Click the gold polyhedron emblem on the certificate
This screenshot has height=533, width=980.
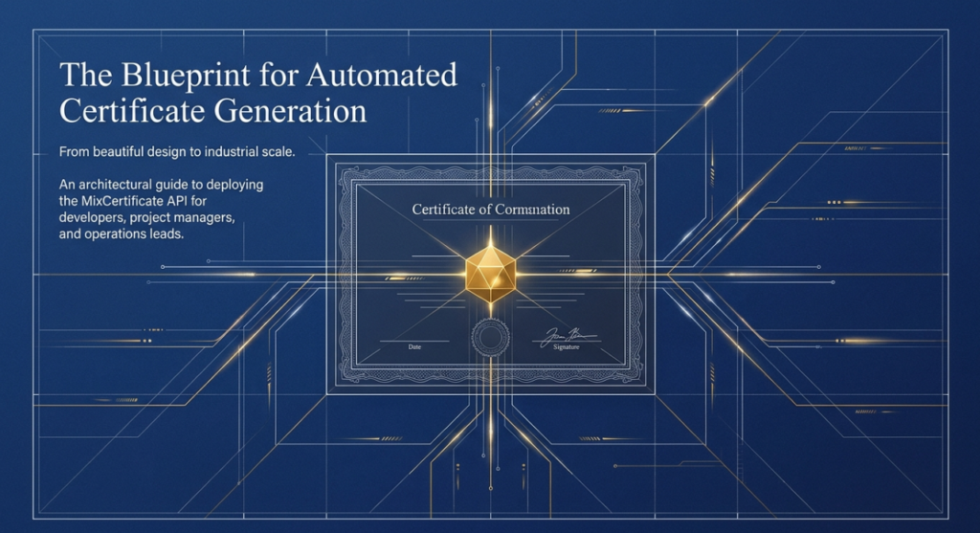[x=491, y=273]
